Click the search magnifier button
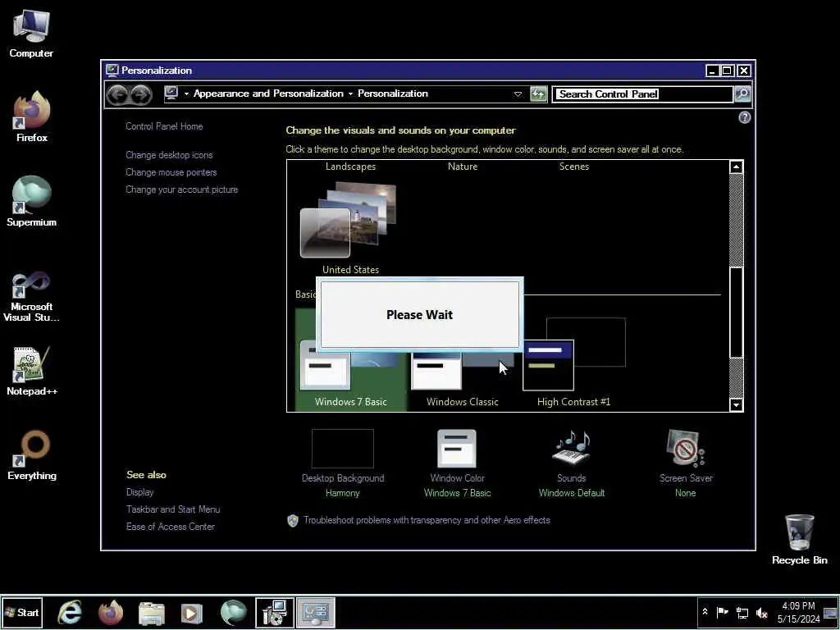The width and height of the screenshot is (840, 630). coord(742,94)
